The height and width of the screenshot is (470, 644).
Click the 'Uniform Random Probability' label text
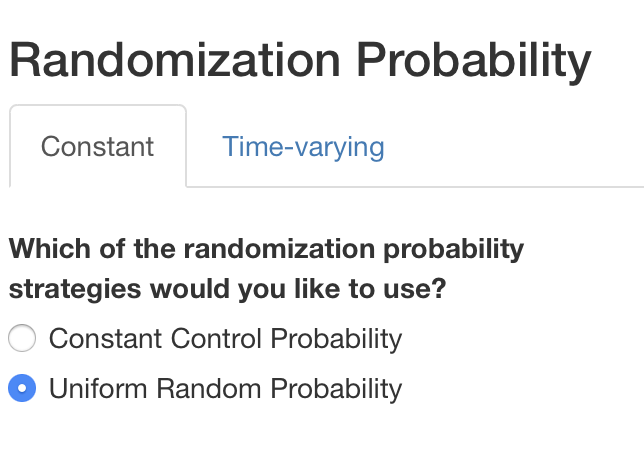coord(225,389)
